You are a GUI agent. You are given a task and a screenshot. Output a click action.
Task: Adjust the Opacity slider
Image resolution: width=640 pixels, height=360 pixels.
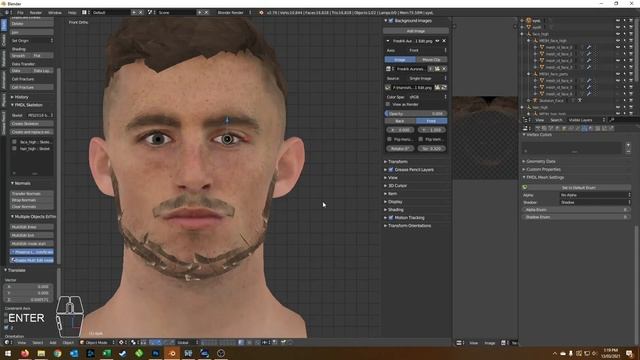click(x=416, y=114)
